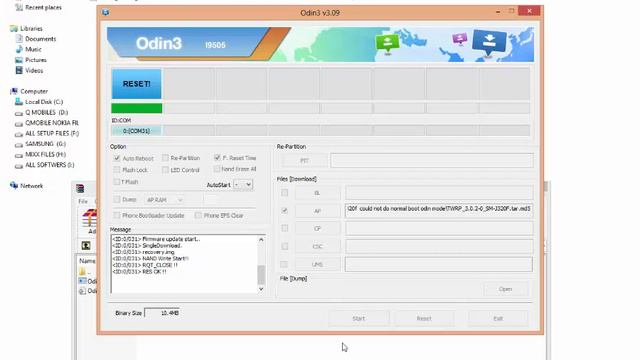Click the Start button
640x360 pixels.
pyautogui.click(x=359, y=318)
